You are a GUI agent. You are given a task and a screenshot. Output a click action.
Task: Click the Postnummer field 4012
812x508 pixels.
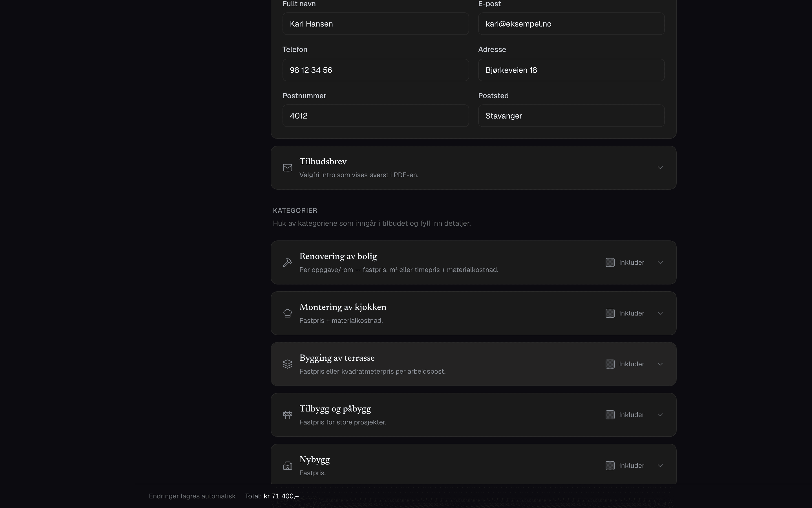click(x=376, y=116)
